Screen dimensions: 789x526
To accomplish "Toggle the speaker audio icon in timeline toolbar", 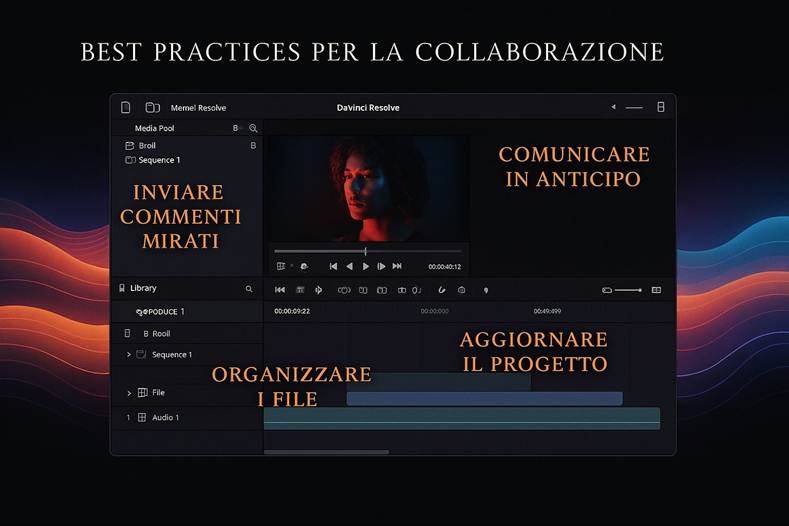I will pos(319,290).
